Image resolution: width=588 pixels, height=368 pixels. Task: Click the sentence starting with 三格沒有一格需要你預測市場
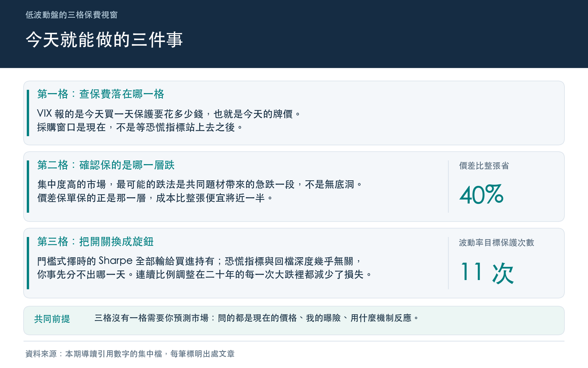point(257,318)
